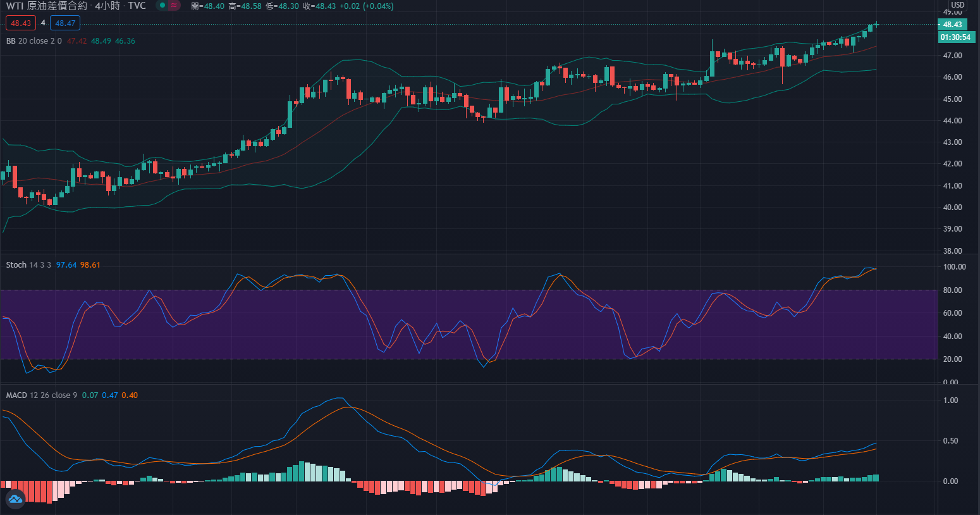
Task: Click the TradingView cloud logo
Action: [x=15, y=499]
